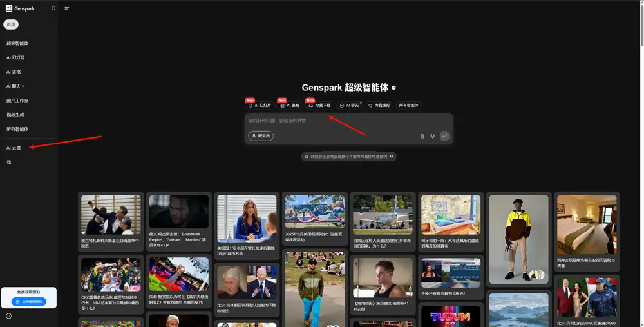
Task: Click the info dot beside Genspark 超级智能体 title
Action: point(393,87)
